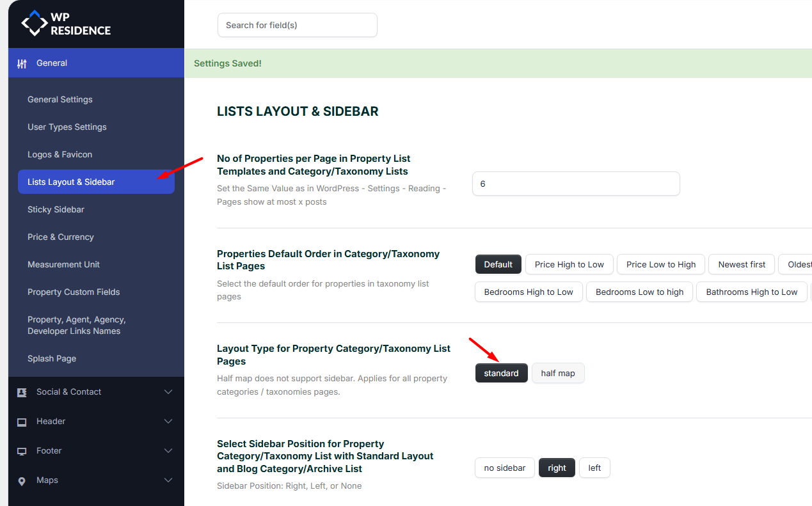
Task: Choose Bedrooms High to Low order
Action: point(529,292)
